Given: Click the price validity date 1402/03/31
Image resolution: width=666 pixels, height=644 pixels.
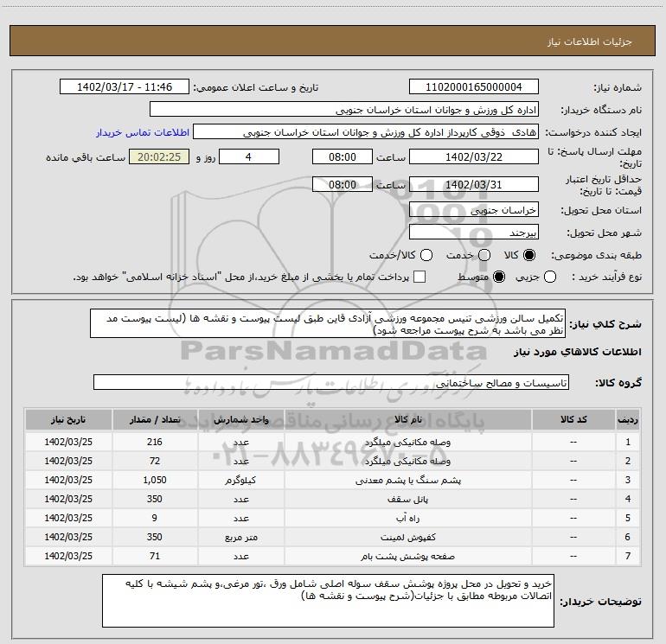Looking at the screenshot, I should click(x=474, y=184).
